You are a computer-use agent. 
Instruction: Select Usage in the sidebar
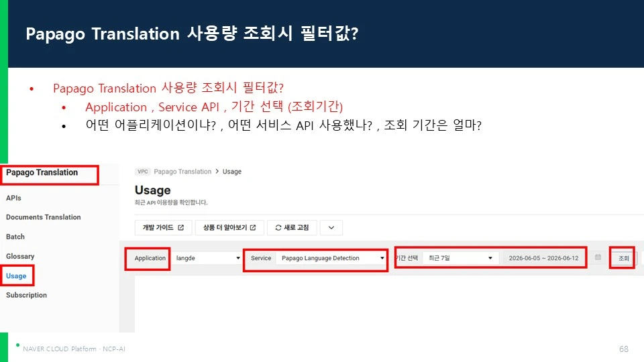(x=16, y=276)
